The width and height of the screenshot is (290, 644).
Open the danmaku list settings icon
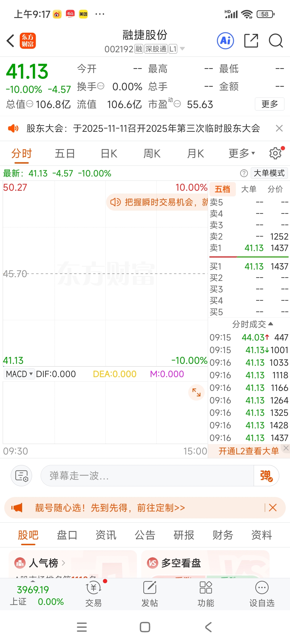click(22, 475)
